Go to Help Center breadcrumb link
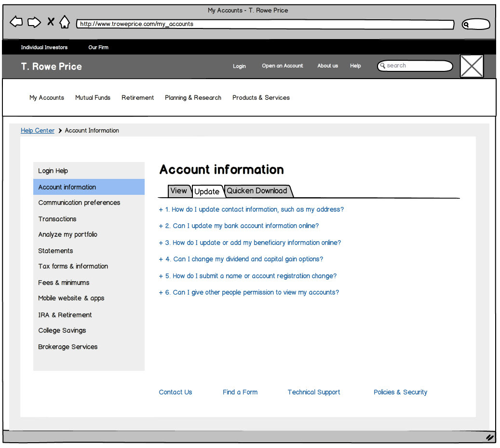 point(38,130)
